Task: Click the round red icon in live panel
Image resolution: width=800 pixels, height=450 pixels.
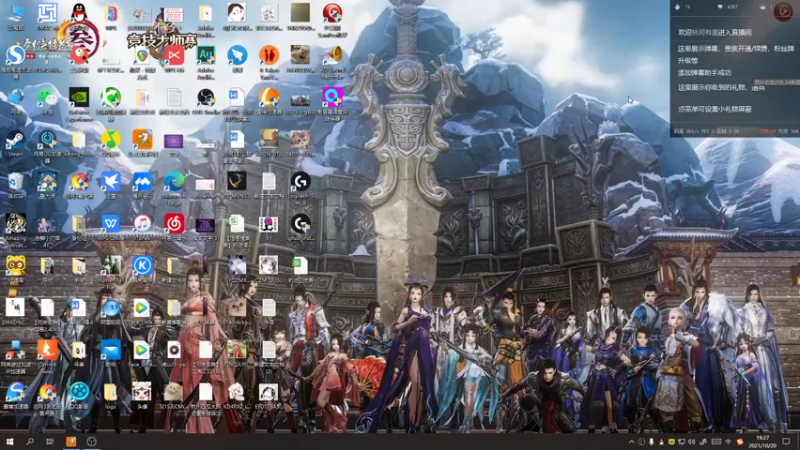Action: point(783,11)
